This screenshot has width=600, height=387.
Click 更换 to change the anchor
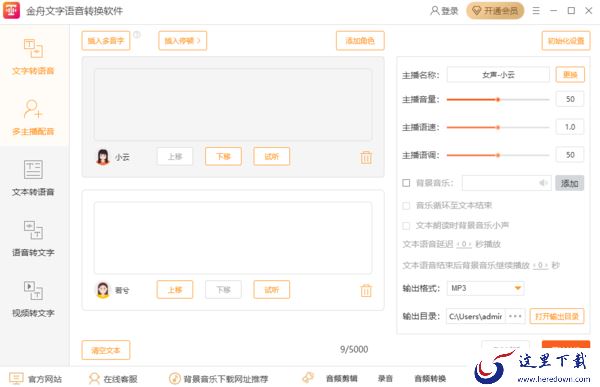pyautogui.click(x=570, y=74)
